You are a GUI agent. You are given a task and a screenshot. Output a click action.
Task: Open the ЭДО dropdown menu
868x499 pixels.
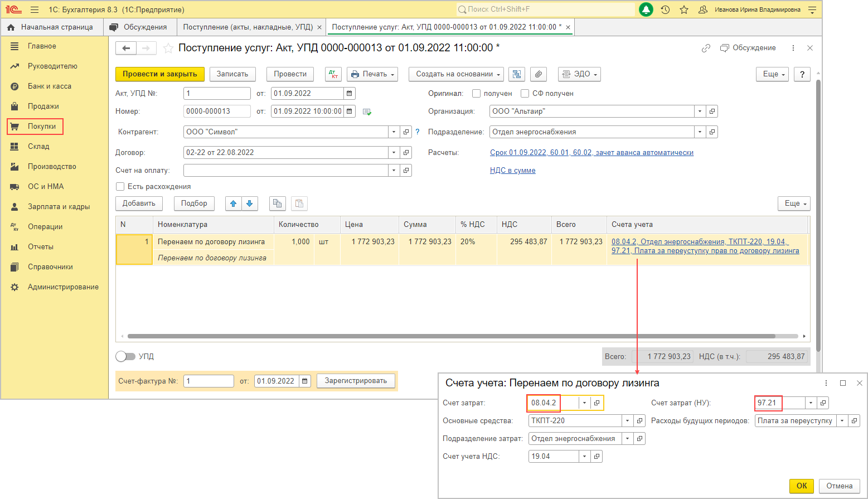click(579, 74)
